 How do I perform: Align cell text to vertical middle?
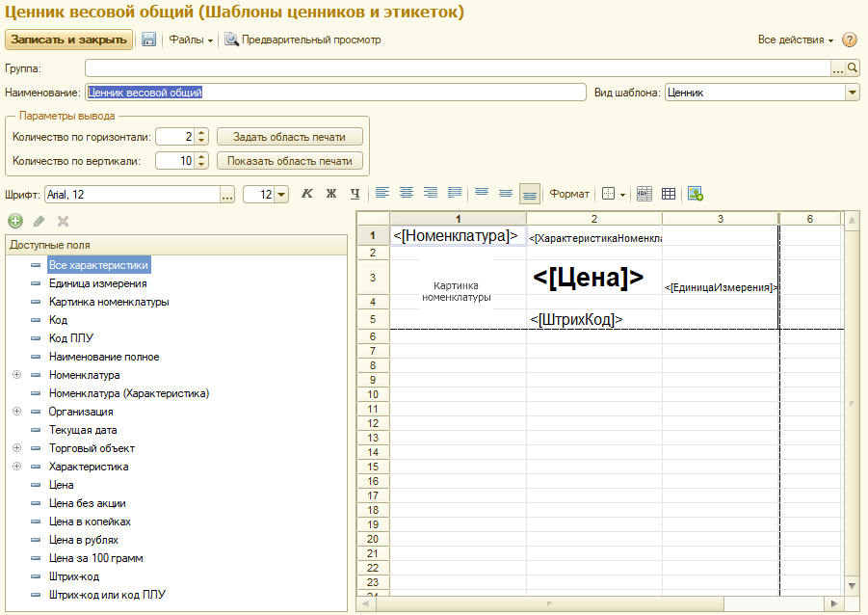coord(506,194)
